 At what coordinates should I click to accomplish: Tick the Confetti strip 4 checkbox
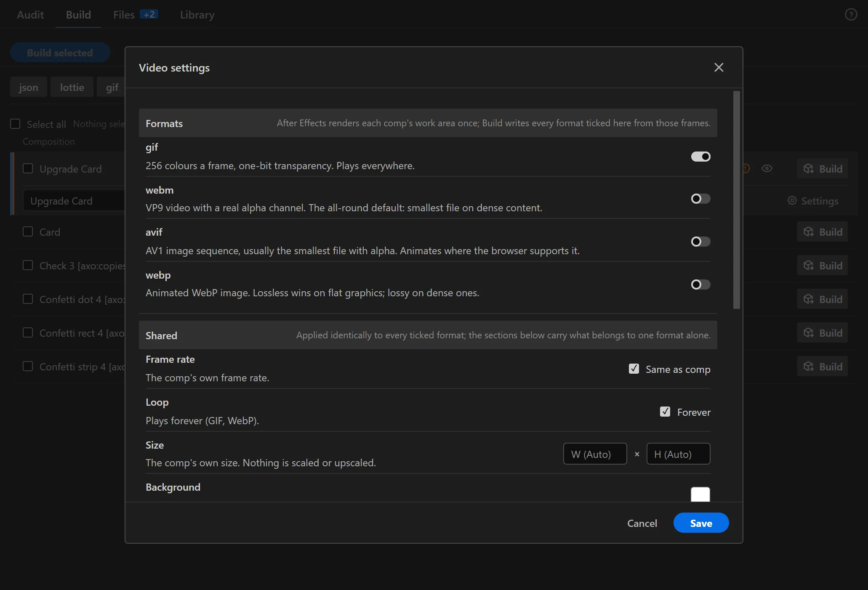click(x=28, y=366)
